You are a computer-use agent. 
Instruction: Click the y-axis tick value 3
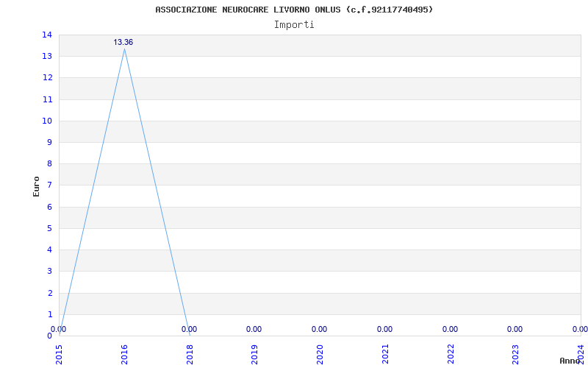pyautogui.click(x=50, y=271)
